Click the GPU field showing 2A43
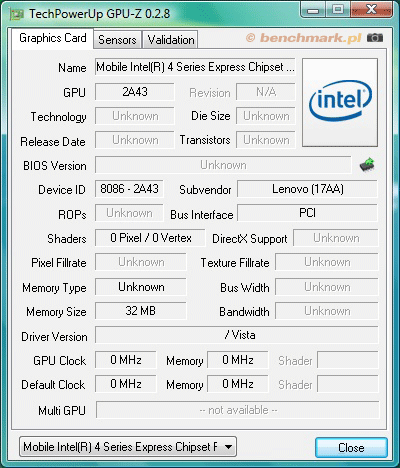This screenshot has height=468, width=400. coord(135,92)
